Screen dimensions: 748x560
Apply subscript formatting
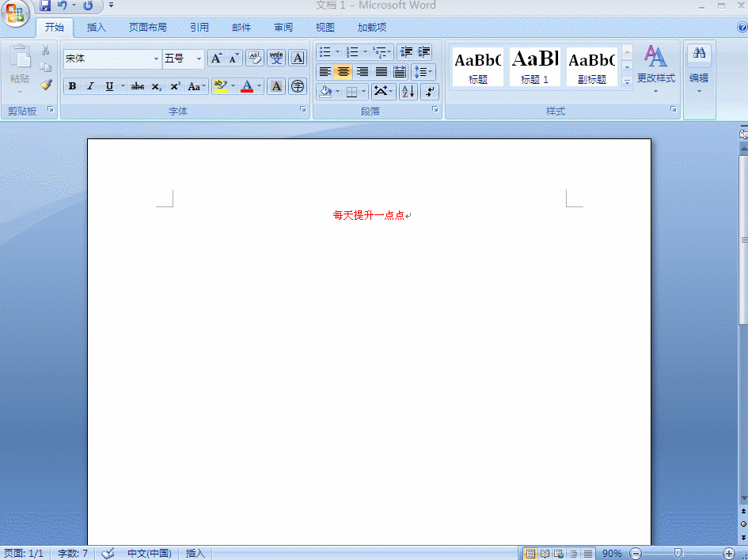point(157,86)
